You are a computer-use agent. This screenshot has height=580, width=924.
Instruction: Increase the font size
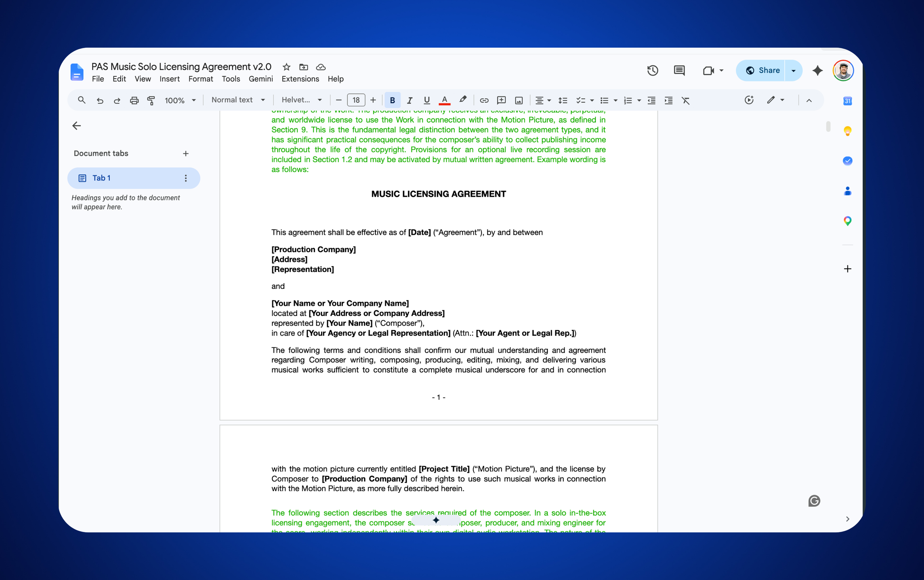(x=373, y=101)
